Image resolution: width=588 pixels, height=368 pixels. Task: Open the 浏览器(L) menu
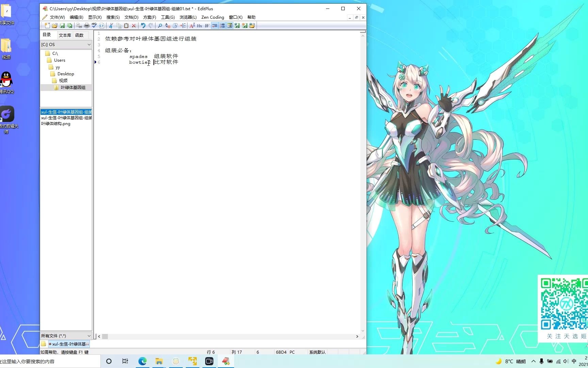click(188, 17)
